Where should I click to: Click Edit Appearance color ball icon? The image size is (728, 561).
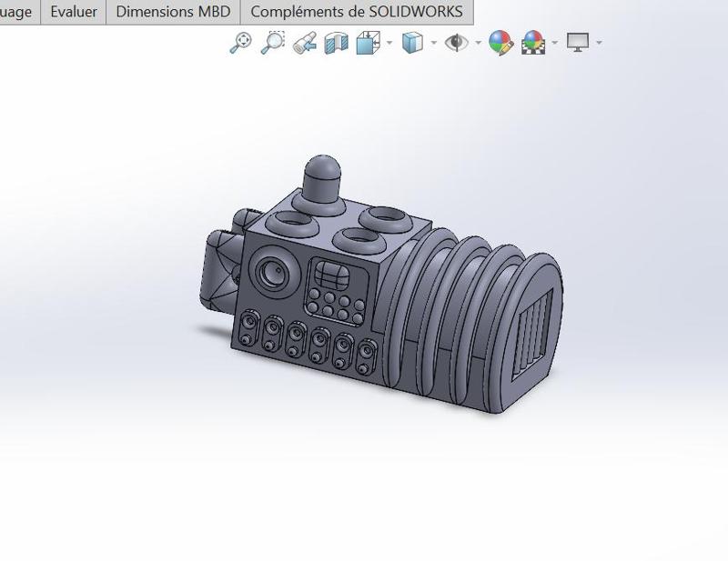click(x=501, y=43)
